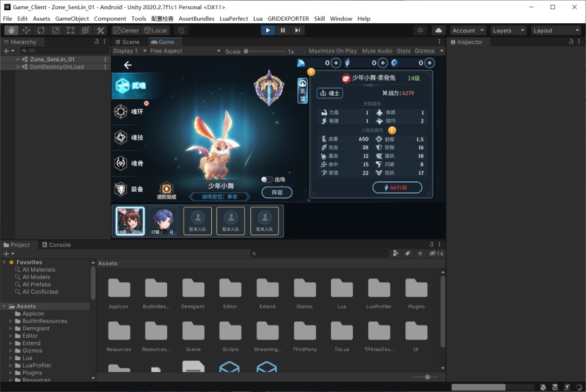Viewport: 586px width, 392px height.
Task: Click the 阵容 button below the character
Action: [277, 192]
